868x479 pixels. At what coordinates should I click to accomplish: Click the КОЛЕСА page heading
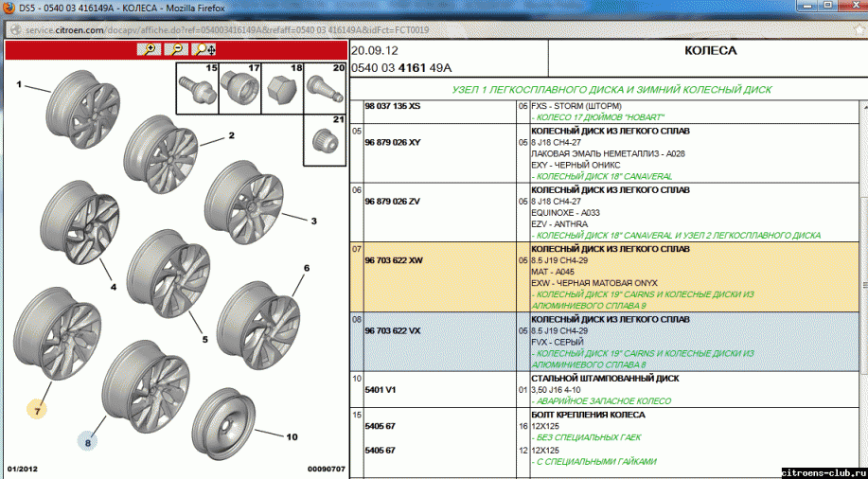710,51
